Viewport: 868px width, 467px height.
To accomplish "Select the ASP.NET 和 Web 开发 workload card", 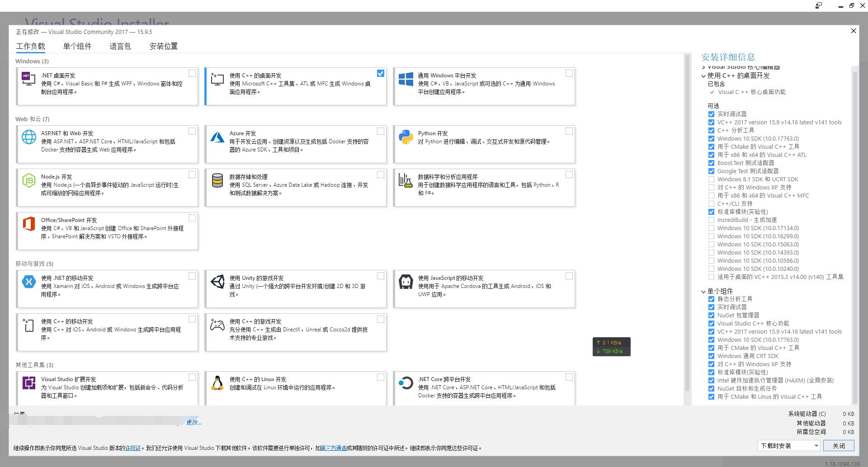I will [107, 144].
